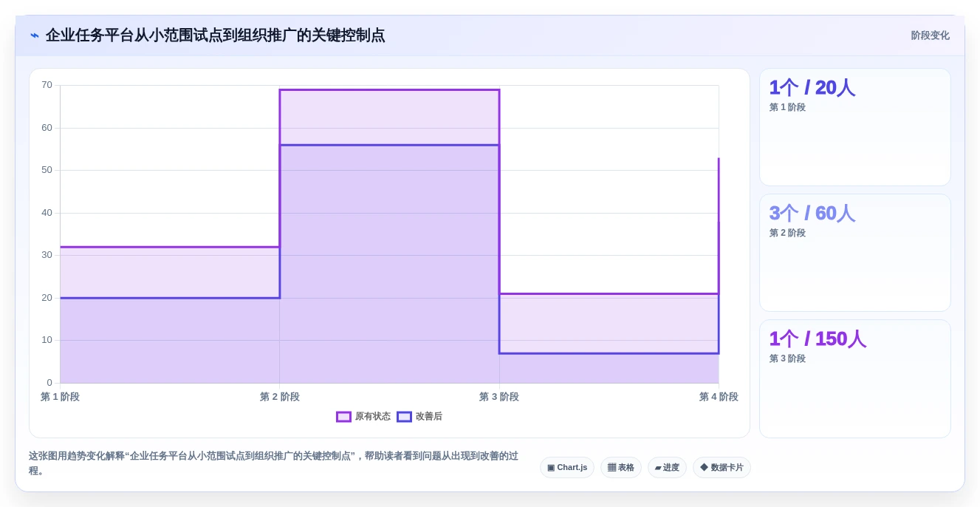Click the 第 1 阶段 axis label
Screen dimensions: 980x507
(x=60, y=397)
